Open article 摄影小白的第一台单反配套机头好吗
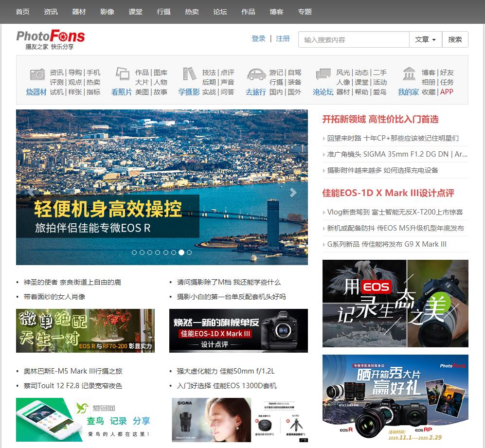 [x=232, y=297]
